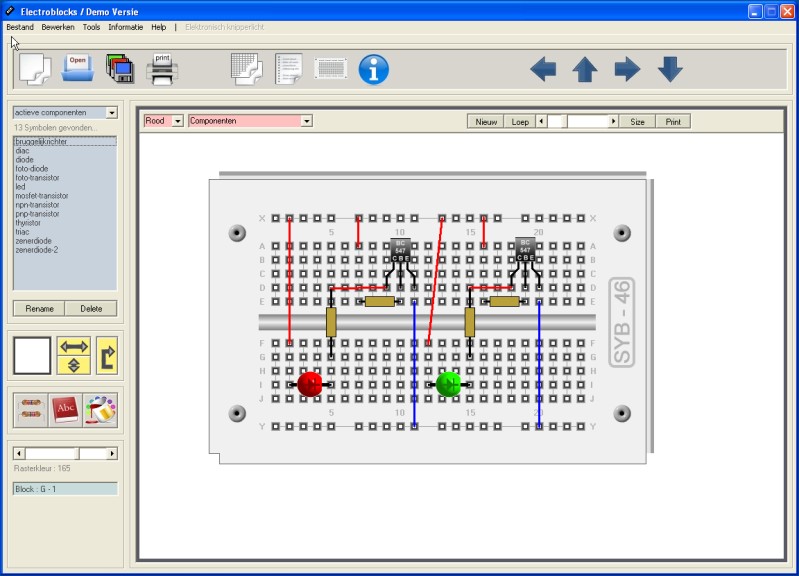Move board down with blue arrow
The width and height of the screenshot is (799, 576).
(x=670, y=69)
